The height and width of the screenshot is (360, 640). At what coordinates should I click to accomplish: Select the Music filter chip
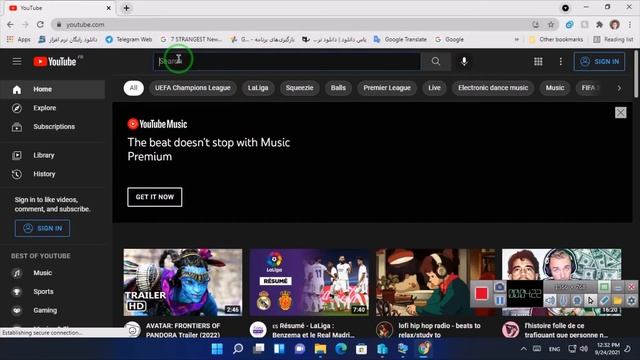tap(555, 88)
